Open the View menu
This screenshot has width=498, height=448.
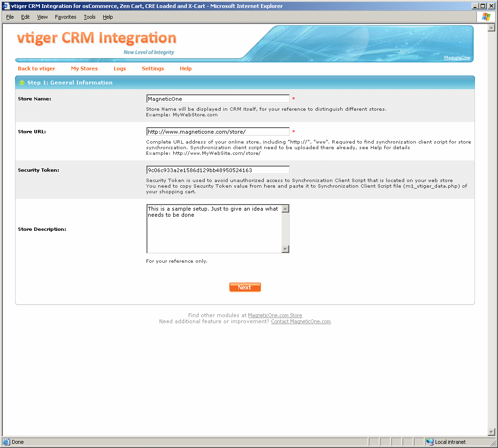pyautogui.click(x=42, y=17)
